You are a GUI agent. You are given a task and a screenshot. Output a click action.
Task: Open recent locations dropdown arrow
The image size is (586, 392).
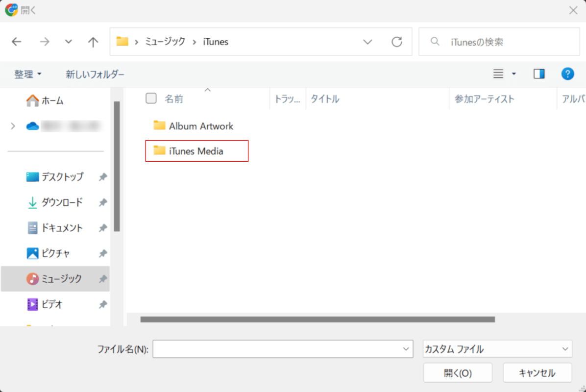click(x=68, y=42)
